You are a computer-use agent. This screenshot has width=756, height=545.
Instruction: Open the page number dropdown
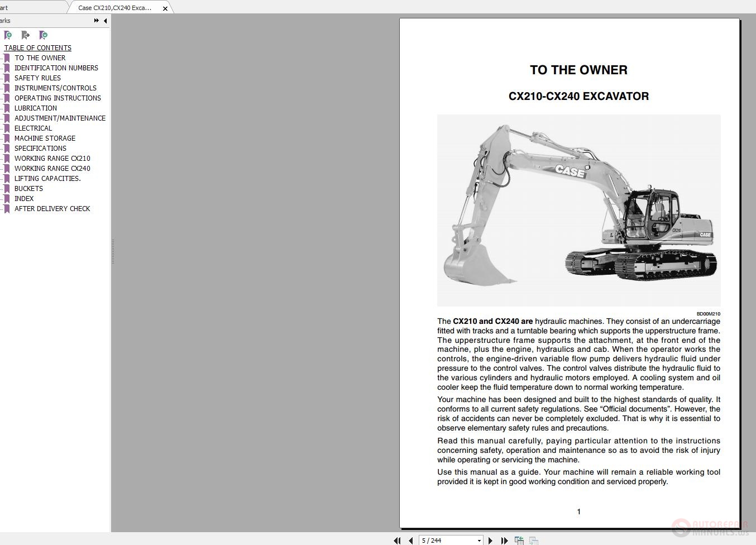pos(479,541)
